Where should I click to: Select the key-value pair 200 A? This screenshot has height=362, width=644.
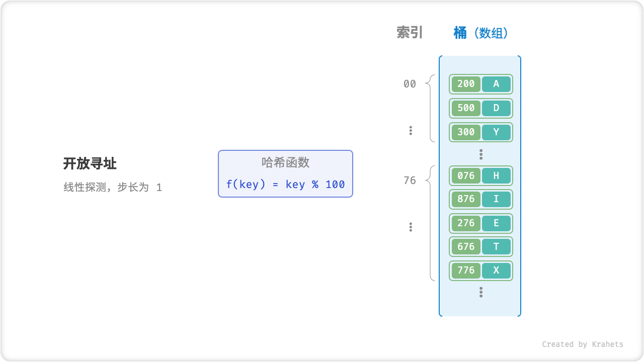click(480, 84)
